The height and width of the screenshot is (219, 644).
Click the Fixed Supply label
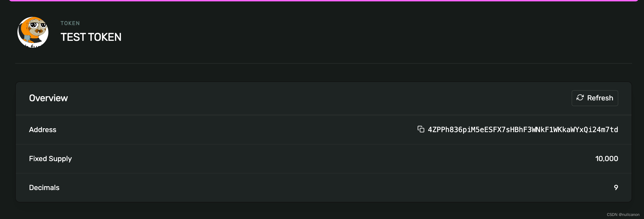[50, 159]
